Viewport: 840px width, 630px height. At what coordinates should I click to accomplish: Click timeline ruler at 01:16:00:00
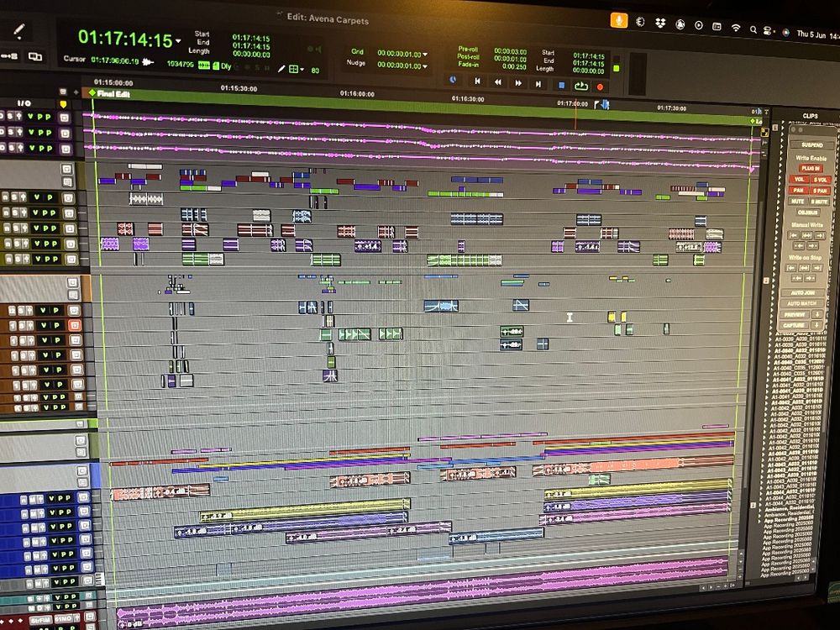tap(357, 94)
